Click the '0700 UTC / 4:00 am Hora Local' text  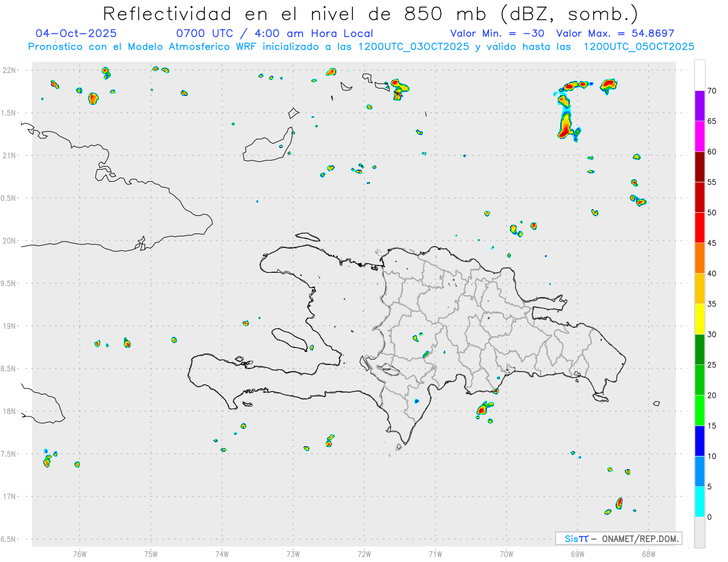click(x=274, y=33)
